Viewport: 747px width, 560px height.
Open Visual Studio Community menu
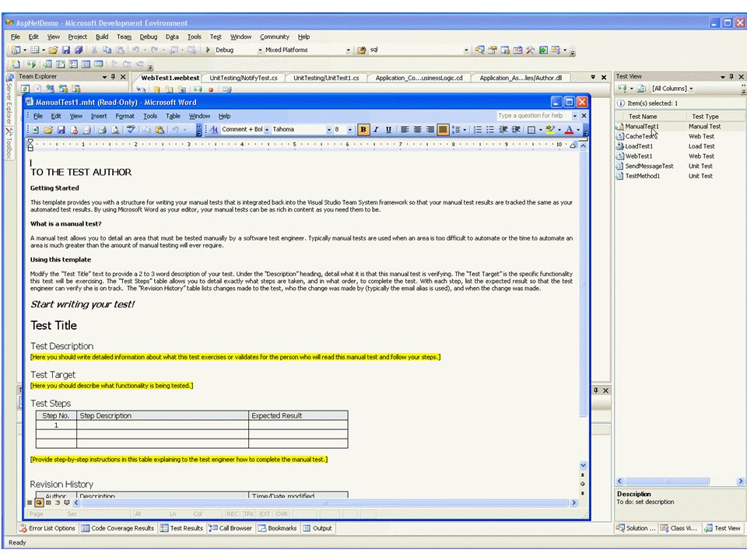coord(275,37)
